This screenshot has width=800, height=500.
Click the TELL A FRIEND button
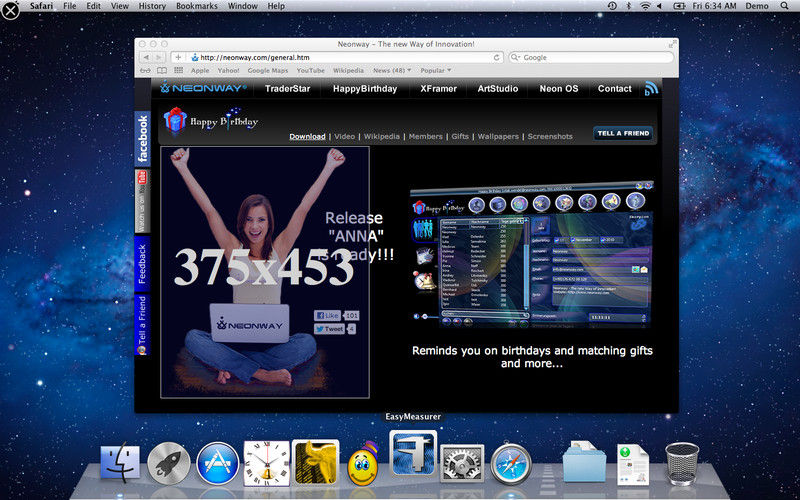point(623,133)
